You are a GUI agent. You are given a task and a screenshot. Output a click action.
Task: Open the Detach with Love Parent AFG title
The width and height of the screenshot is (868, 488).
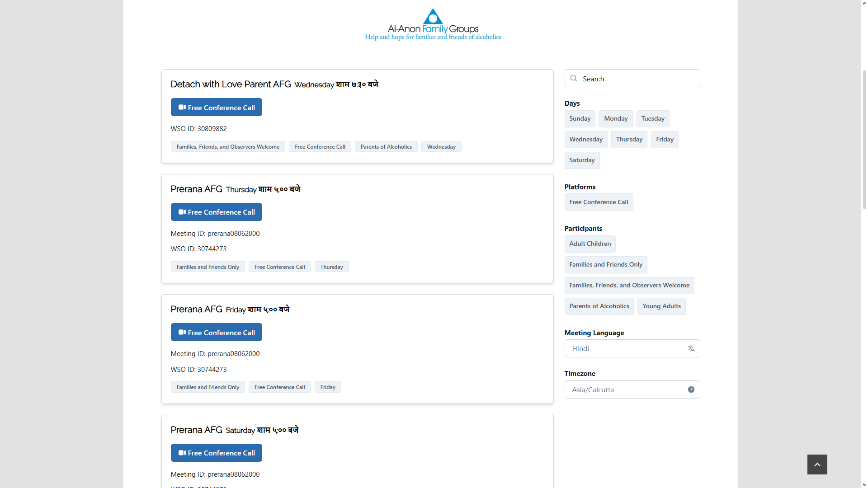(231, 84)
